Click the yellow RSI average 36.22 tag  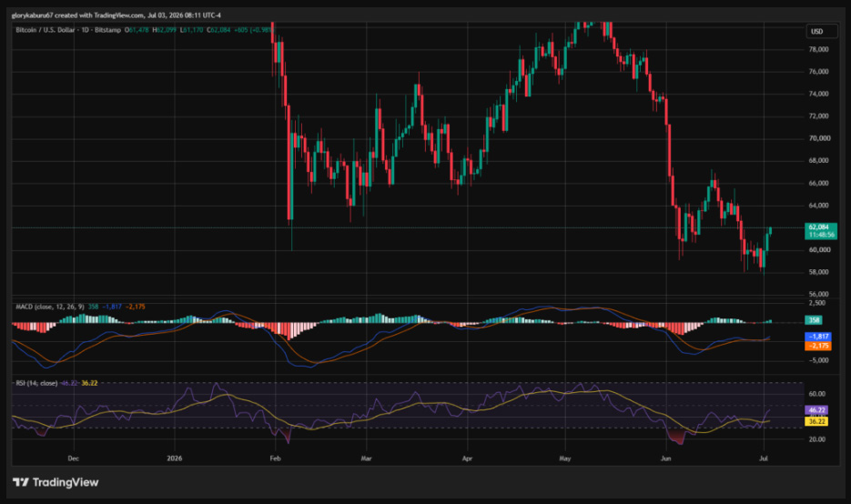point(816,421)
